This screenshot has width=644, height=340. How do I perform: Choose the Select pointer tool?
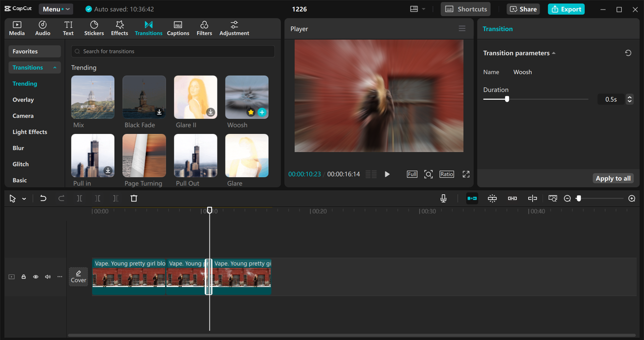coord(13,198)
